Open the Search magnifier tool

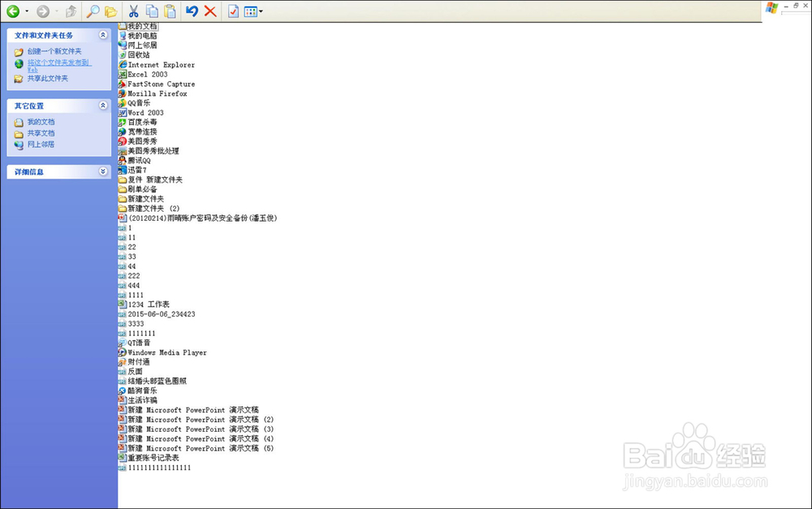[x=93, y=11]
